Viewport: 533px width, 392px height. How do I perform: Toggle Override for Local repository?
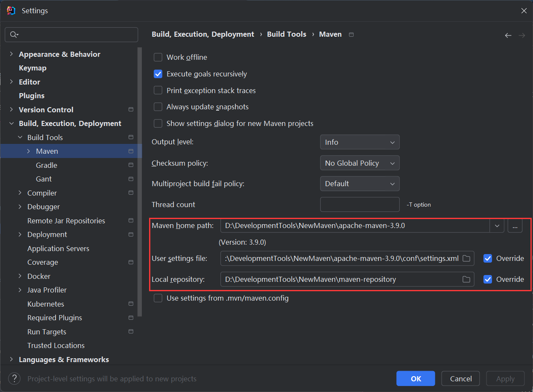[488, 279]
